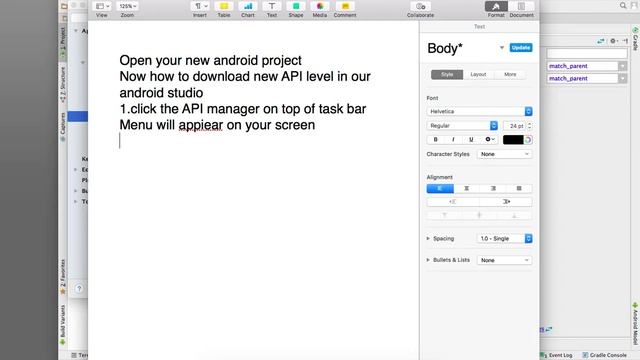Image resolution: width=640 pixels, height=360 pixels.
Task: Add a Text box from toolbar
Action: coord(271,7)
